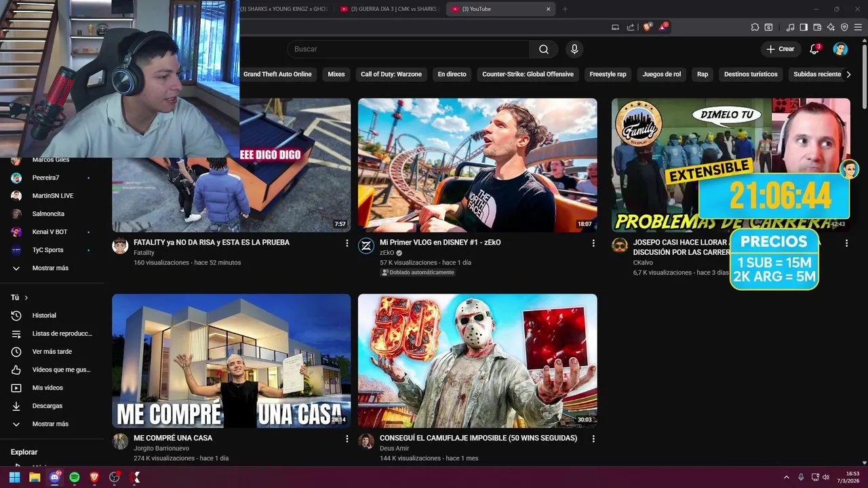This screenshot has width=868, height=488.
Task: Open the YouTube account avatar menu
Action: (840, 49)
